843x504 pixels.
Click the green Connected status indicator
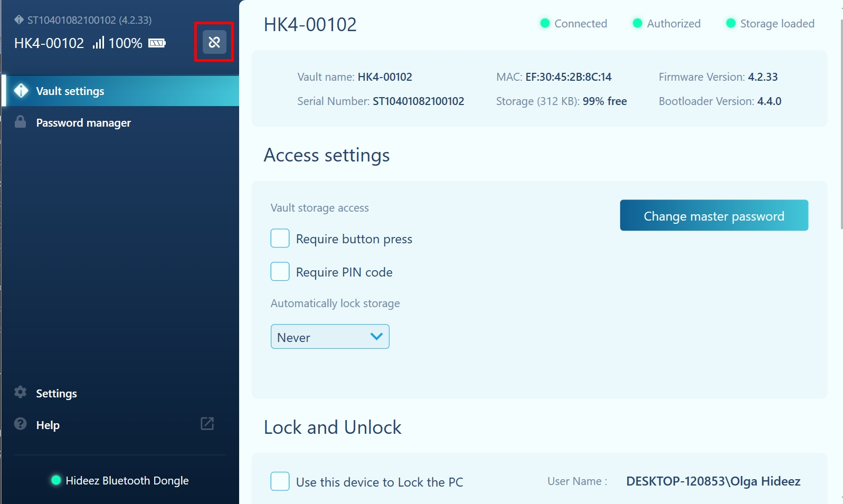[x=545, y=23]
